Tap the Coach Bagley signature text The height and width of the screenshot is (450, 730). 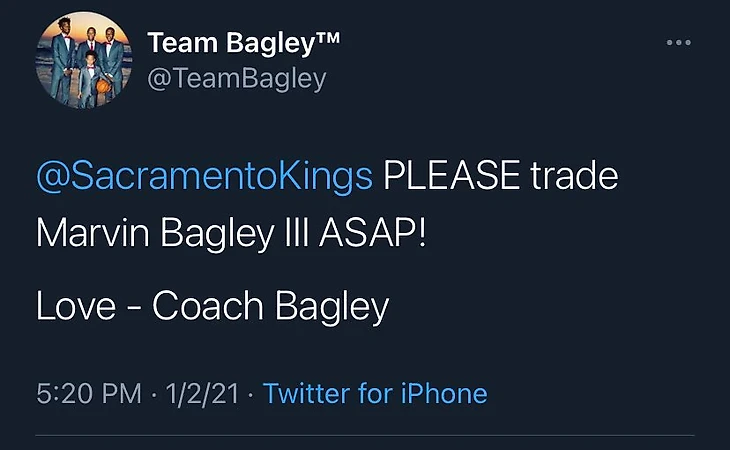270,306
